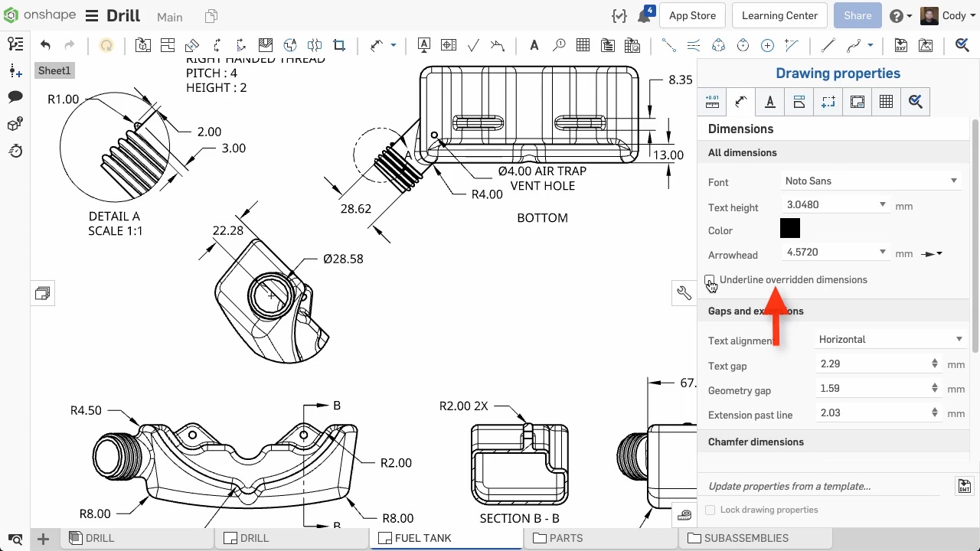980x551 pixels.
Task: Select the Line drawing tool
Action: (828, 45)
